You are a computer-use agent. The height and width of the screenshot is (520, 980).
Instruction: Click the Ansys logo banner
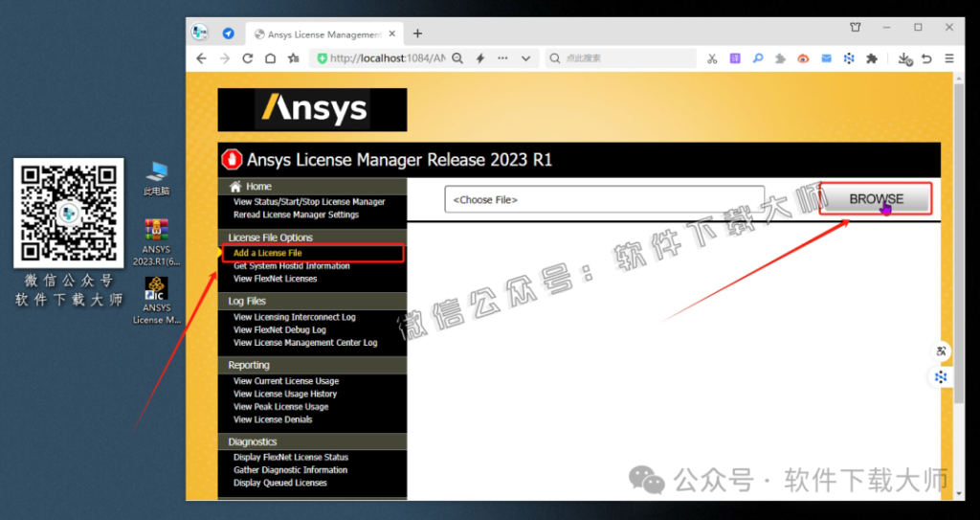tap(312, 110)
